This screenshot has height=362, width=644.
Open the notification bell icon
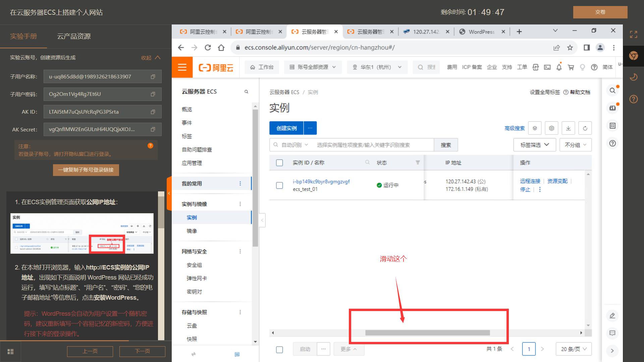pyautogui.click(x=559, y=67)
